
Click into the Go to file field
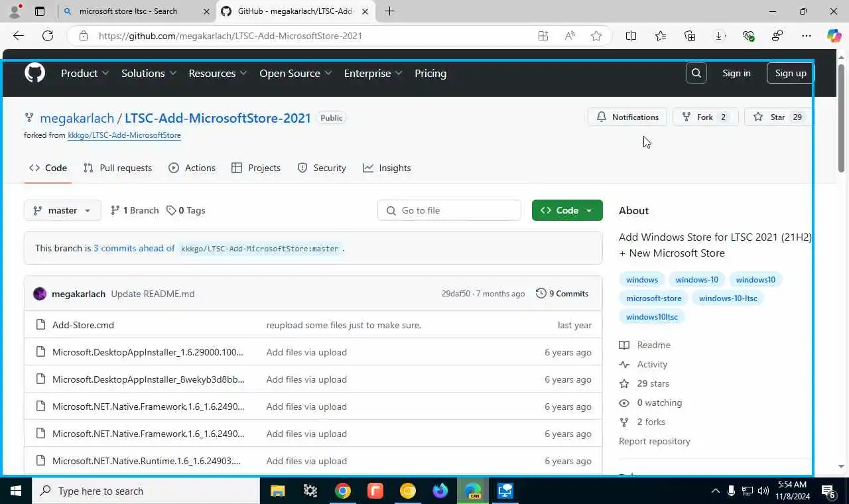[449, 210]
